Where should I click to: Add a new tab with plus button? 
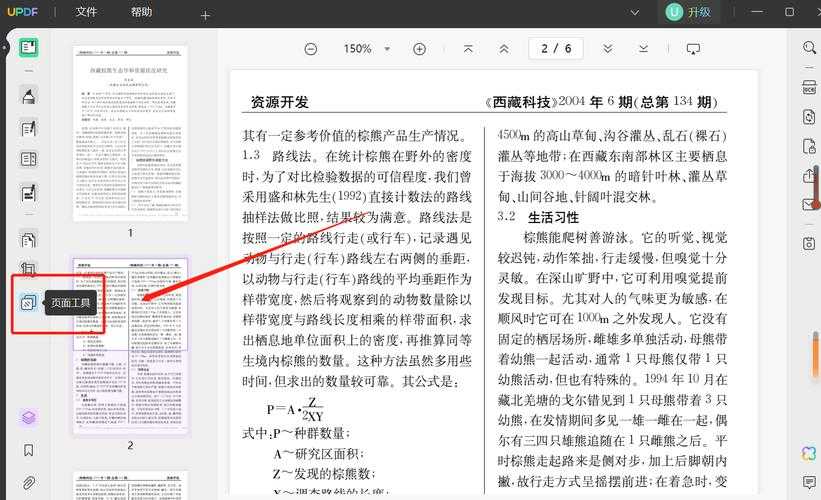(205, 15)
